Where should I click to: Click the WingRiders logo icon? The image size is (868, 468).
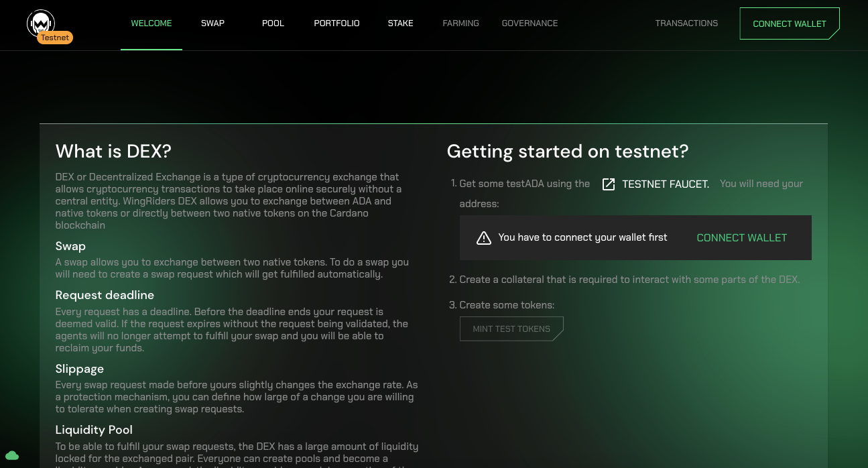click(40, 22)
